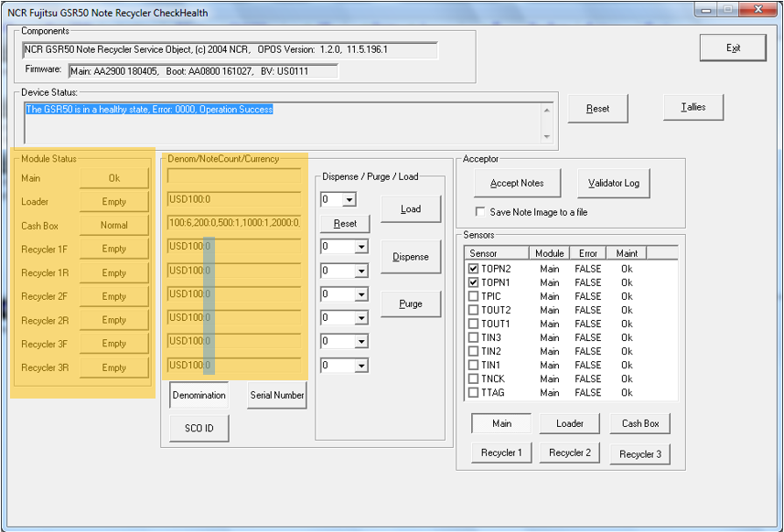Check the TTAG sensor checkbox

pos(473,393)
